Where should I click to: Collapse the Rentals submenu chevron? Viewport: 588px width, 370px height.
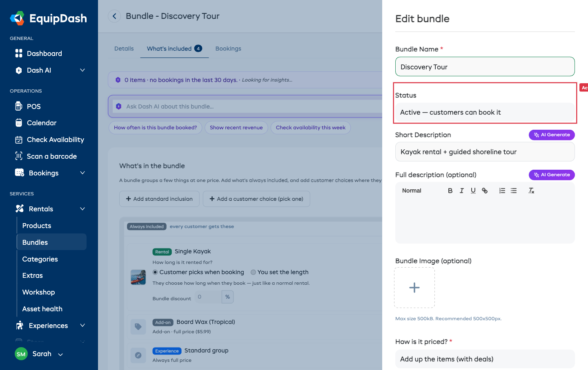point(82,209)
